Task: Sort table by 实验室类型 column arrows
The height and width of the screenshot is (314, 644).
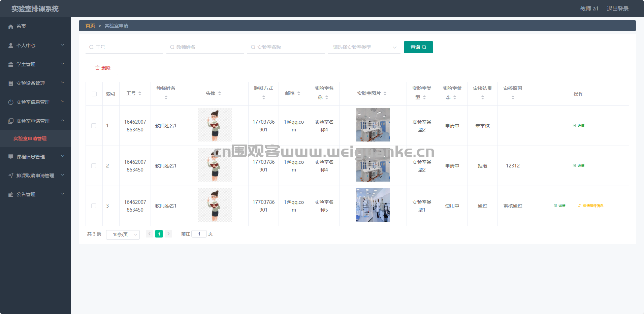Action: [424, 97]
